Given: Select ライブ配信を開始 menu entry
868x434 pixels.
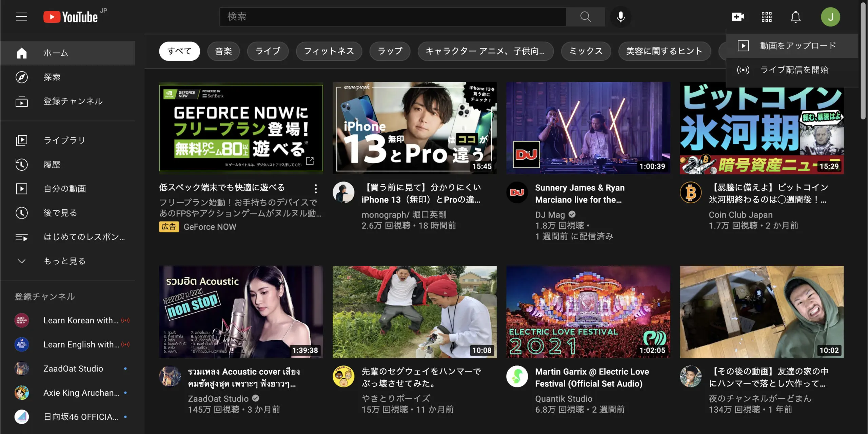Looking at the screenshot, I should (794, 70).
